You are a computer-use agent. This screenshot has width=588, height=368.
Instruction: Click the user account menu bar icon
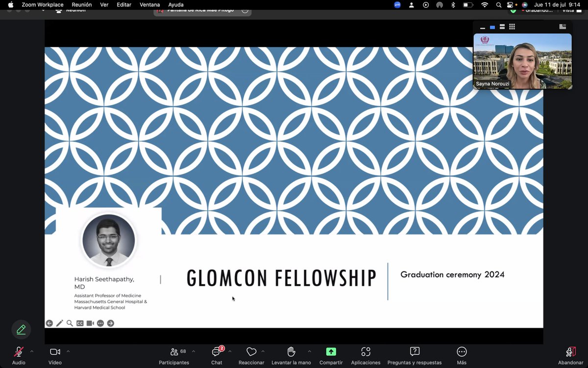412,4
